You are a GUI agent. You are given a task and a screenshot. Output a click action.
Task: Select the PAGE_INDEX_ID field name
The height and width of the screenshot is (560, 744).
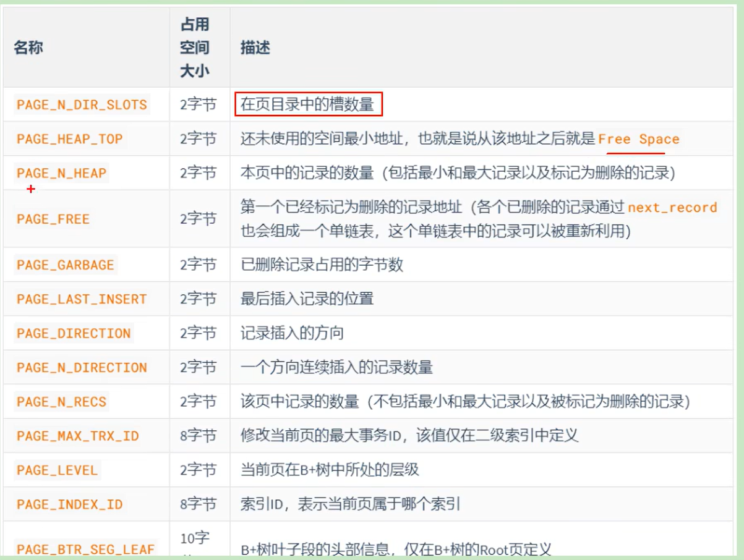[x=70, y=505]
